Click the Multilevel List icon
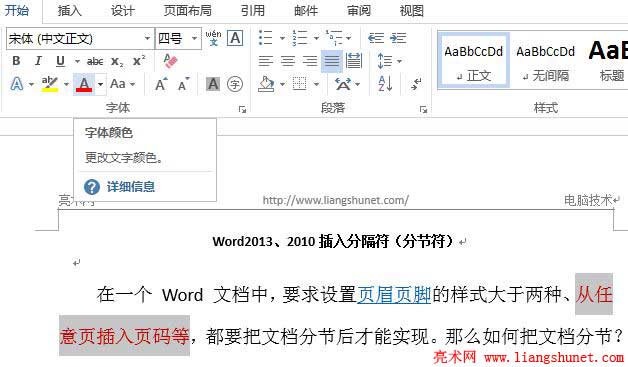Viewport: 628px width, 367px height. click(333, 38)
